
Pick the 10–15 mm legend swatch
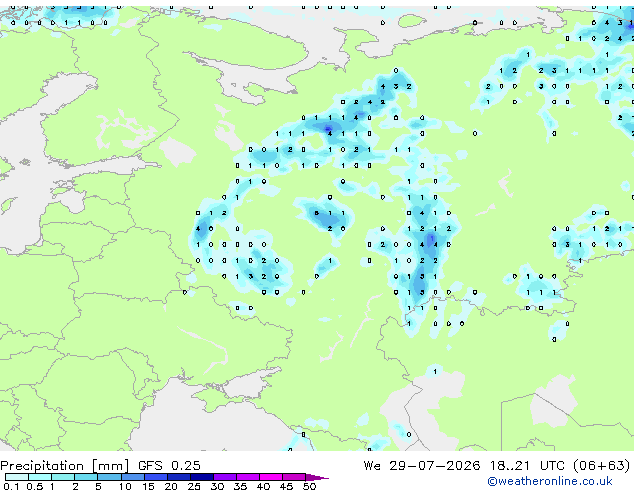132,477
